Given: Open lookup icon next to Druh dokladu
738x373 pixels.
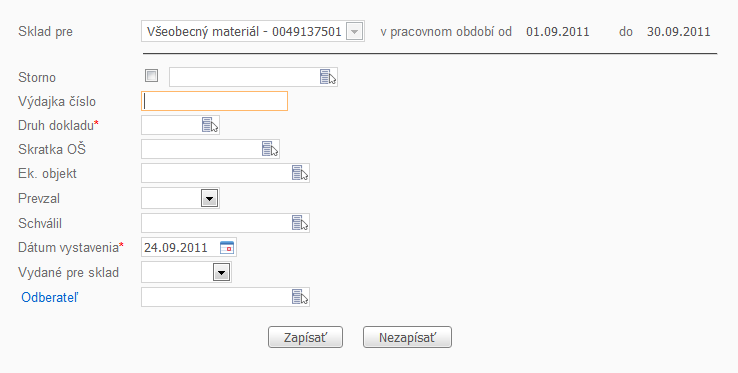Looking at the screenshot, I should [210, 125].
